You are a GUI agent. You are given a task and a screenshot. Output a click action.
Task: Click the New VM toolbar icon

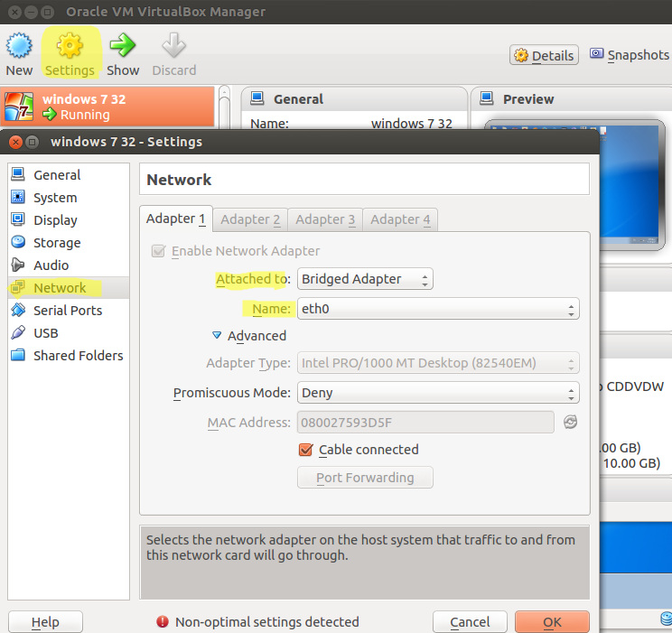[x=19, y=46]
